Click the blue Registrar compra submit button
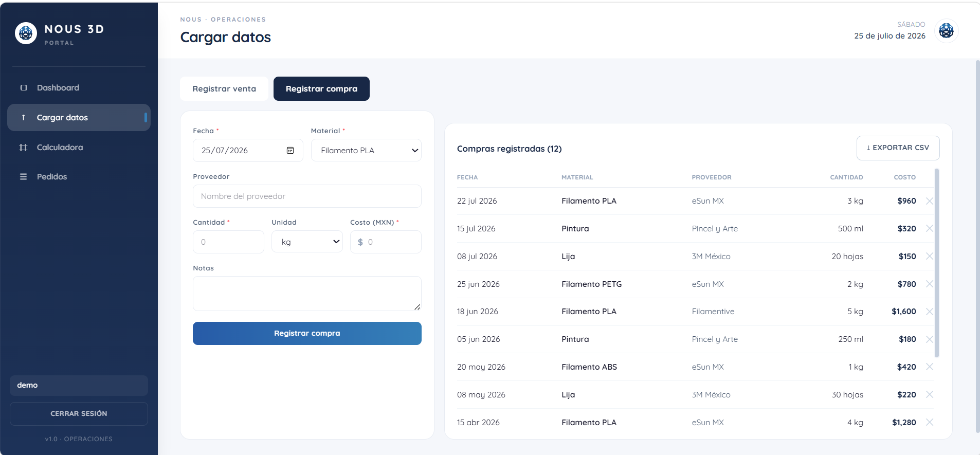The width and height of the screenshot is (980, 455). pyautogui.click(x=307, y=334)
